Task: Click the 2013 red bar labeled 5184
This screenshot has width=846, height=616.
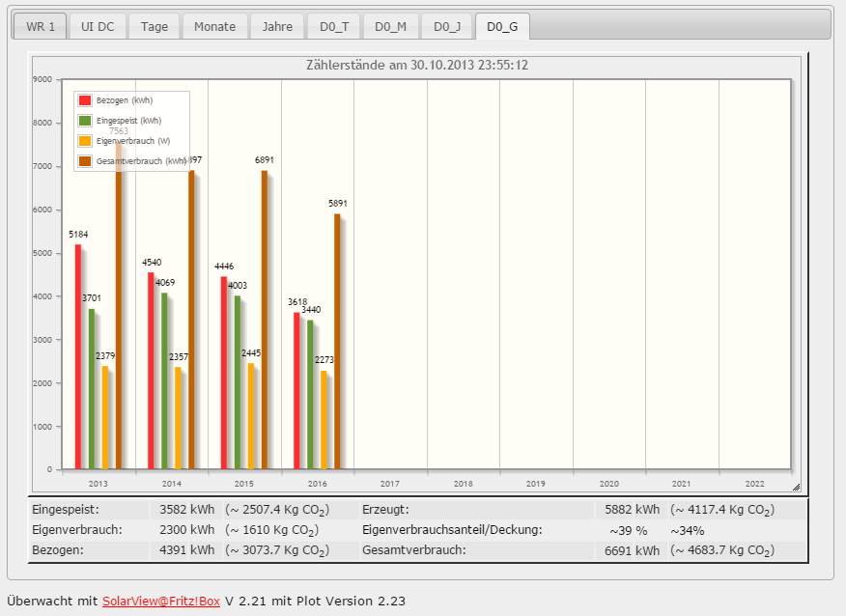Action: point(78,357)
